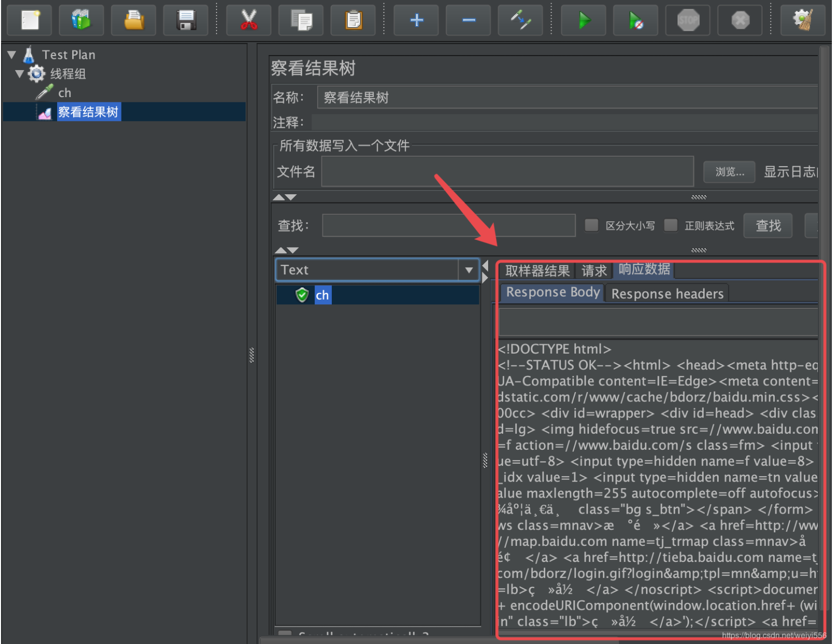
Task: Click the Clear All broom-and-gear icon
Action: 803,20
